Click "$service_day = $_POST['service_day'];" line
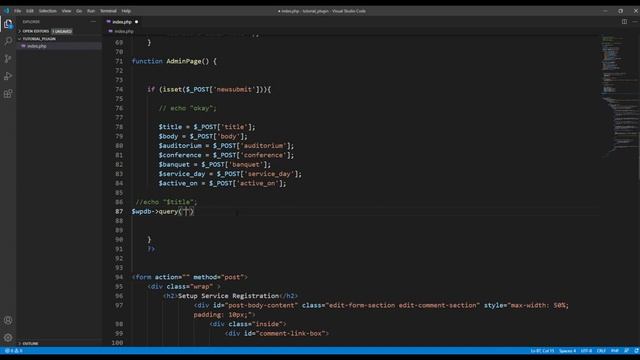This screenshot has height=360, width=640. click(230, 174)
